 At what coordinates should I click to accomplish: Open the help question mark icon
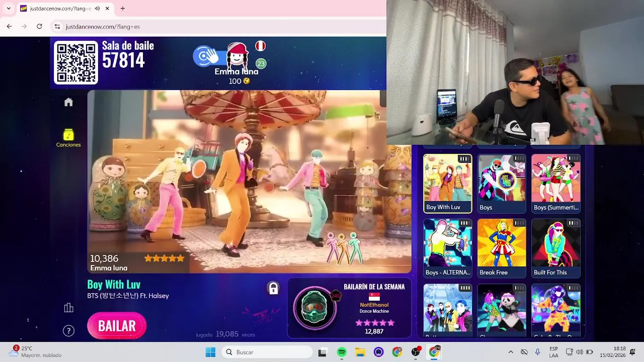[68, 331]
